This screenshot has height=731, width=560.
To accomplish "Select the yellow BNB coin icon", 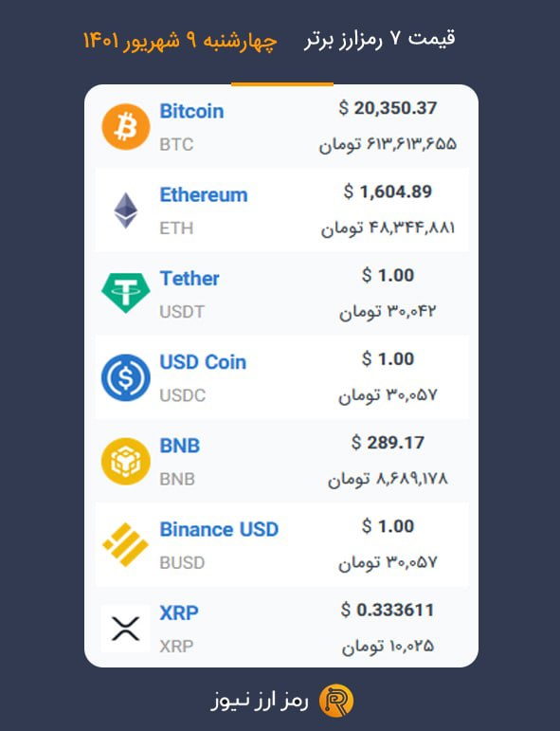I will tap(126, 461).
